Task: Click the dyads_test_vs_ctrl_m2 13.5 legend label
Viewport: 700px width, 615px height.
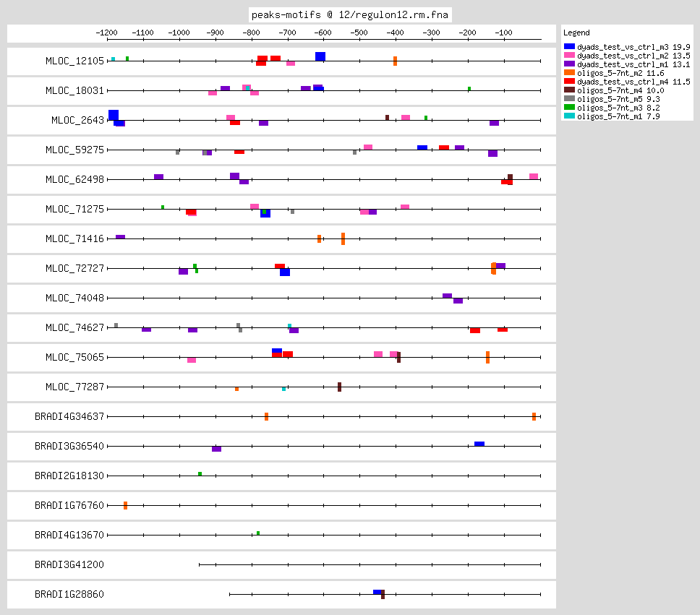Action: coord(633,55)
